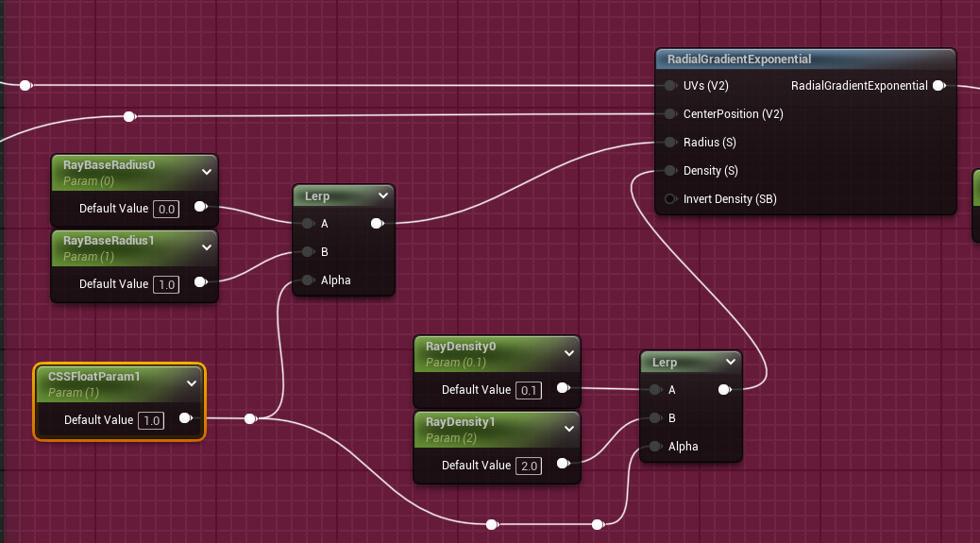980x543 pixels.
Task: Click the CenterPosition (V2) input pin
Action: pyautogui.click(x=670, y=113)
